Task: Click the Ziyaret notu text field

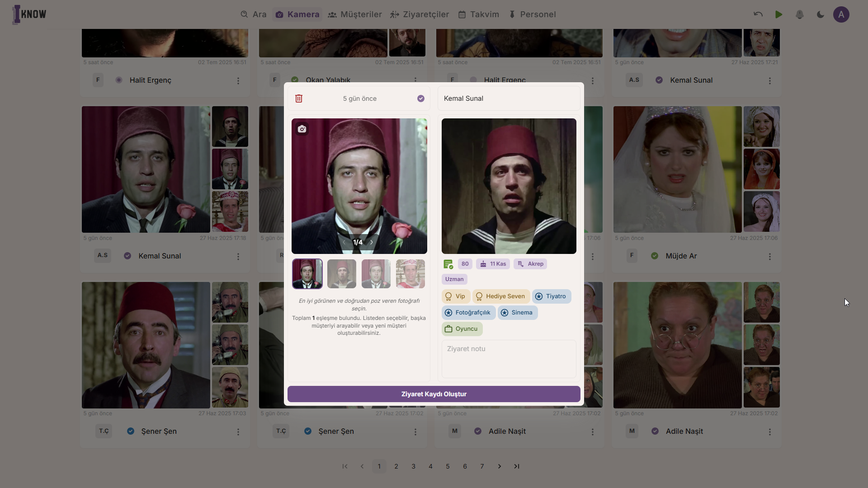Action: click(509, 359)
